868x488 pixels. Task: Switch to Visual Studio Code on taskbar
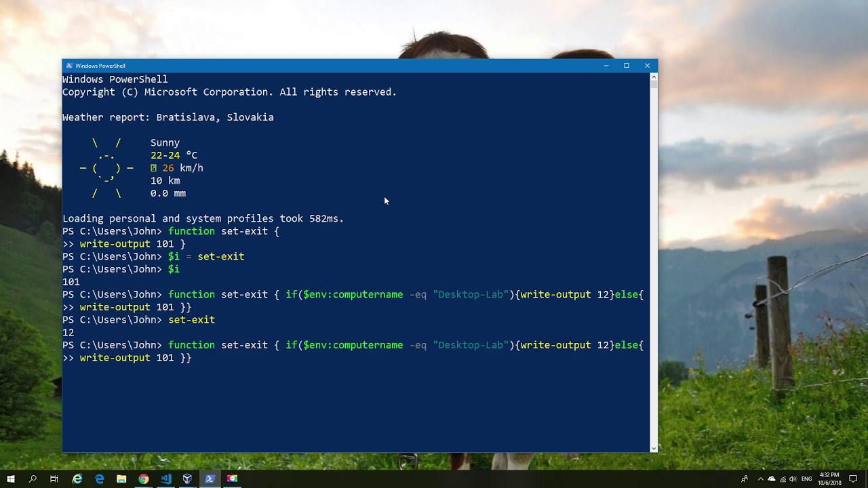[165, 479]
